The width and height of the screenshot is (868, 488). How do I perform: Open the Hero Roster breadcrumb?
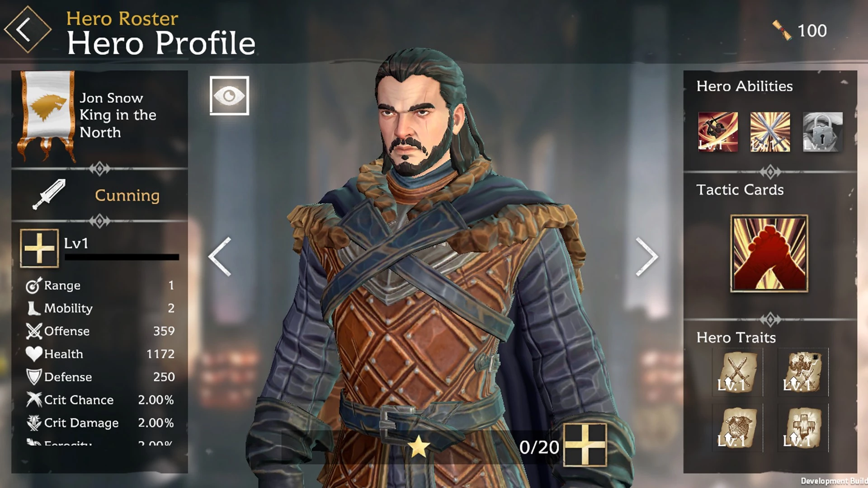click(122, 19)
